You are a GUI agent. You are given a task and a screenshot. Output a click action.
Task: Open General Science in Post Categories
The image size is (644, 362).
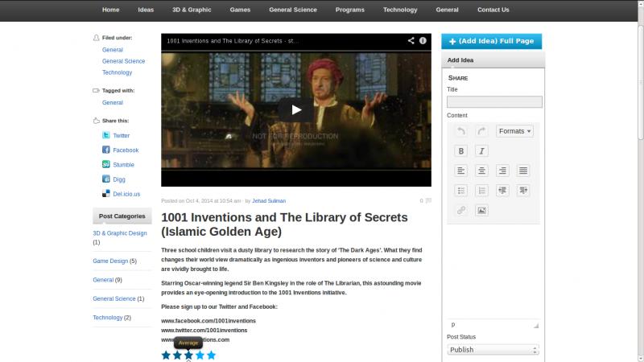[114, 298]
